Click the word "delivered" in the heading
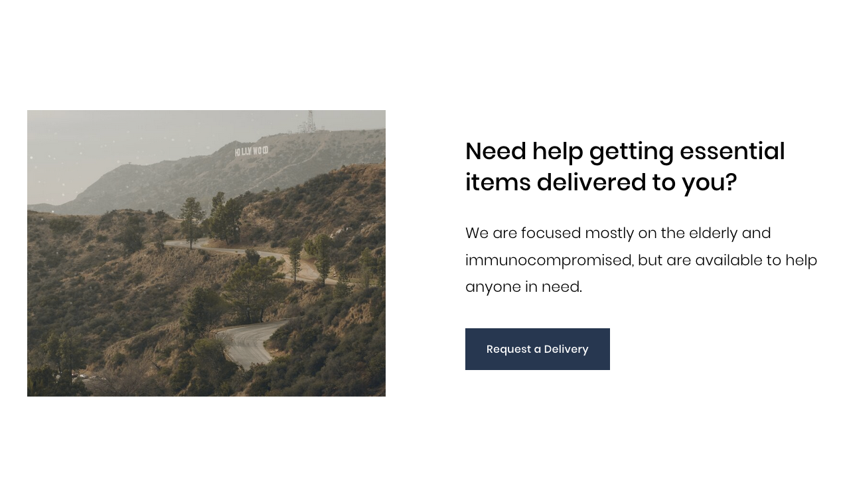This screenshot has width=843, height=504. point(591,182)
